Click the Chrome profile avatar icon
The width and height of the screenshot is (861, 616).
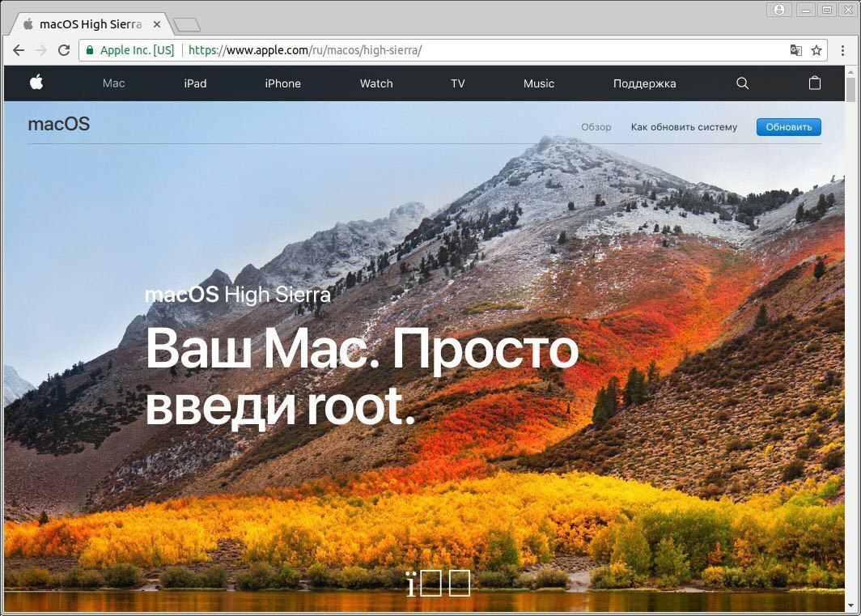point(779,10)
